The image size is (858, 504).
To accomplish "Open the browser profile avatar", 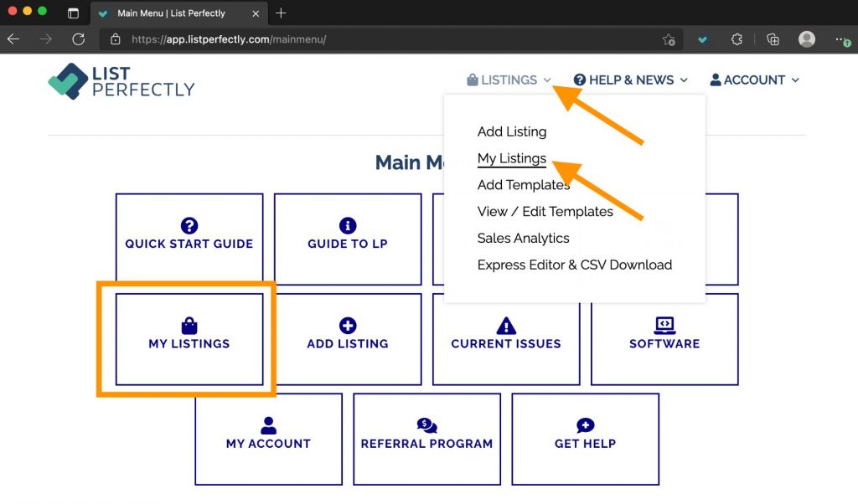I will 807,39.
